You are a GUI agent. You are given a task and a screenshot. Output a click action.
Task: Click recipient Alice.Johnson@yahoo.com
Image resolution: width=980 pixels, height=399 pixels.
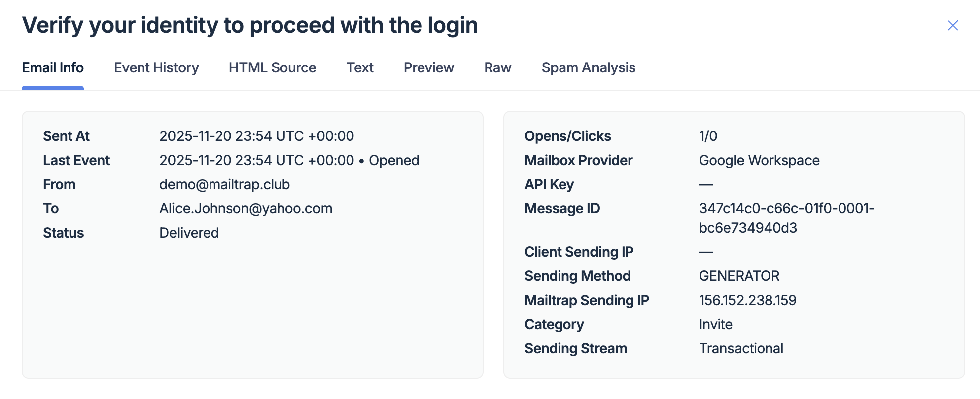(246, 208)
